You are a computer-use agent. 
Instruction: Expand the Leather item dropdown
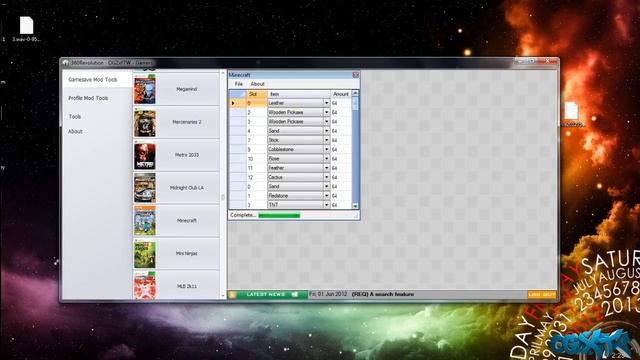pos(326,103)
